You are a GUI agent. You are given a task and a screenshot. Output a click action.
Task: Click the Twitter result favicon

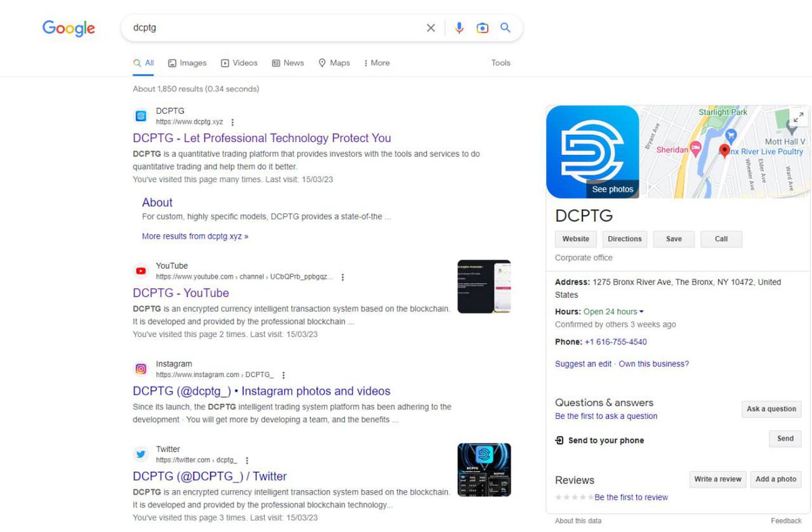pyautogui.click(x=141, y=454)
